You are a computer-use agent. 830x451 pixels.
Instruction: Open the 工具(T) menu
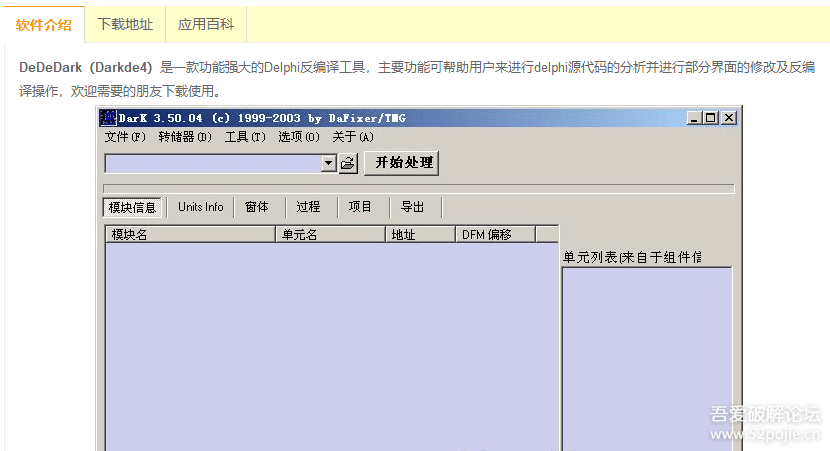[245, 137]
